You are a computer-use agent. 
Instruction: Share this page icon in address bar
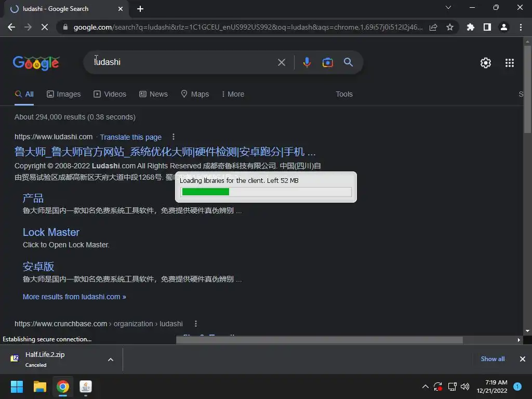tap(433, 27)
